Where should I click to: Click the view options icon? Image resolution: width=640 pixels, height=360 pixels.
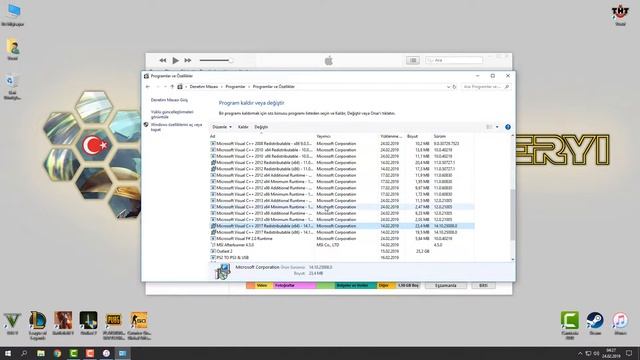489,127
